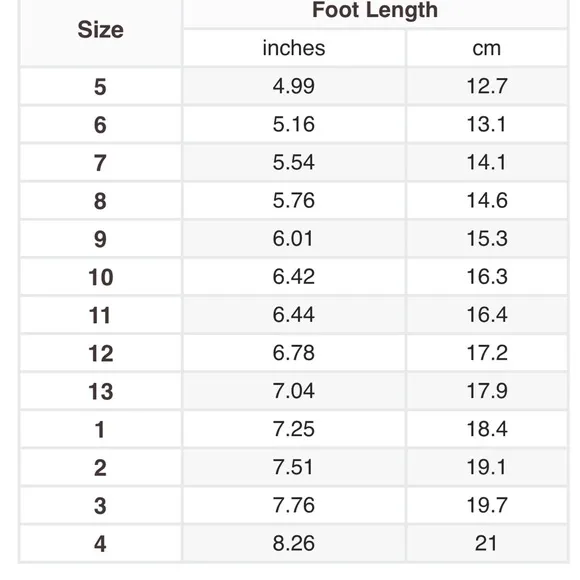The image size is (580, 580).
Task: Click size 13 row label
Action: (100, 391)
